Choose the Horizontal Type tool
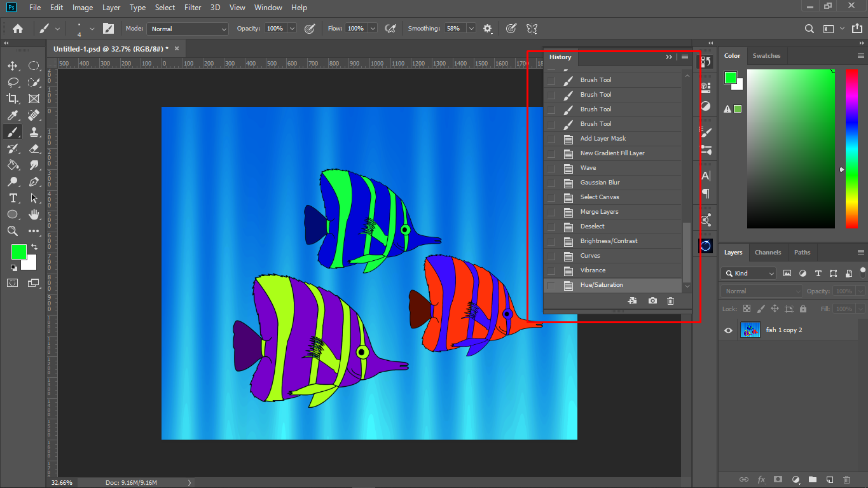 coord(12,198)
